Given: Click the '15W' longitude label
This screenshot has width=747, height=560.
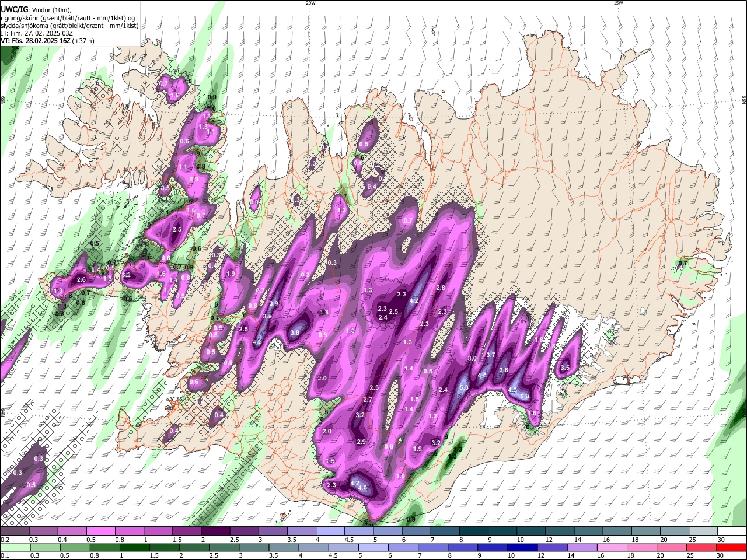Looking at the screenshot, I should pos(618,3).
